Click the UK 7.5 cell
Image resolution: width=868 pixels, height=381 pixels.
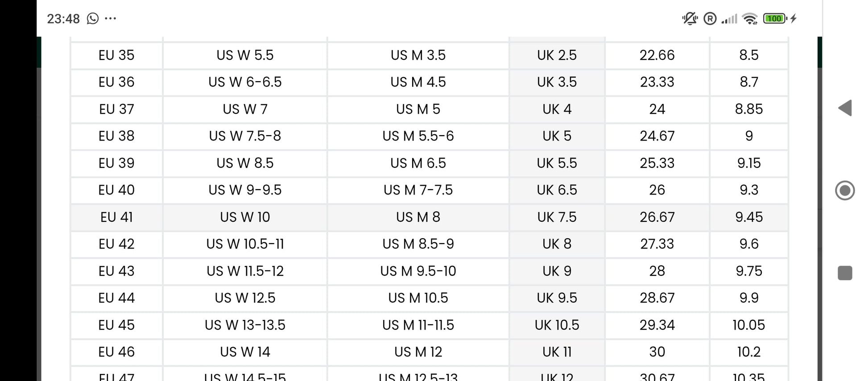[x=557, y=217]
